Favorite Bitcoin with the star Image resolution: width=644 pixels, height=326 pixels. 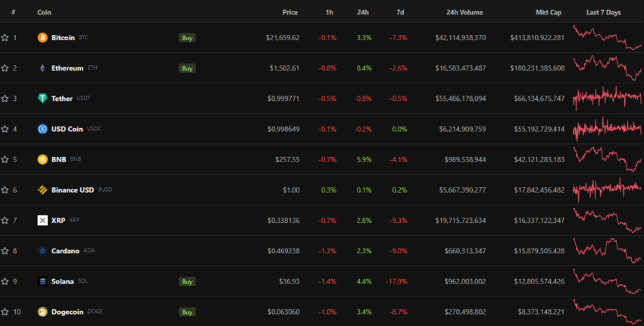pyautogui.click(x=5, y=37)
